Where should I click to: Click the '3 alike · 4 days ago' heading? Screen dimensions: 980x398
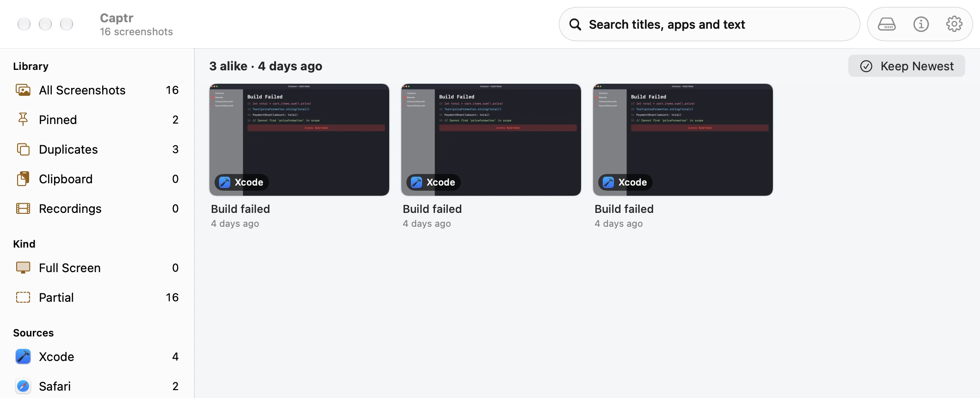pos(266,66)
